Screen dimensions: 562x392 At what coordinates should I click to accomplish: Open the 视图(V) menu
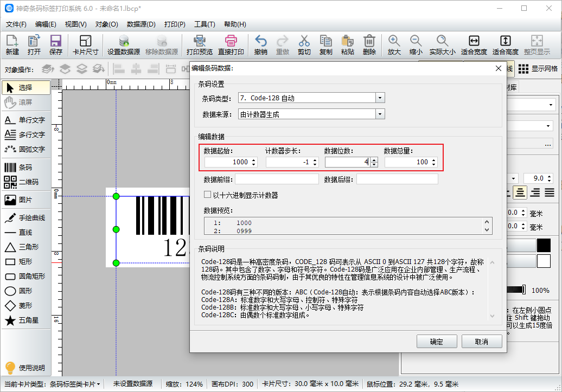[75, 24]
